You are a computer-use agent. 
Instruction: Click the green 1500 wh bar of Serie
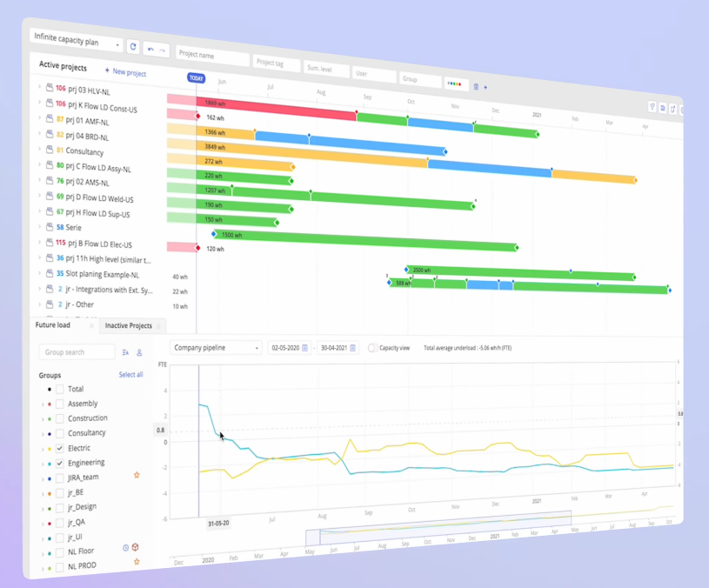coord(365,240)
